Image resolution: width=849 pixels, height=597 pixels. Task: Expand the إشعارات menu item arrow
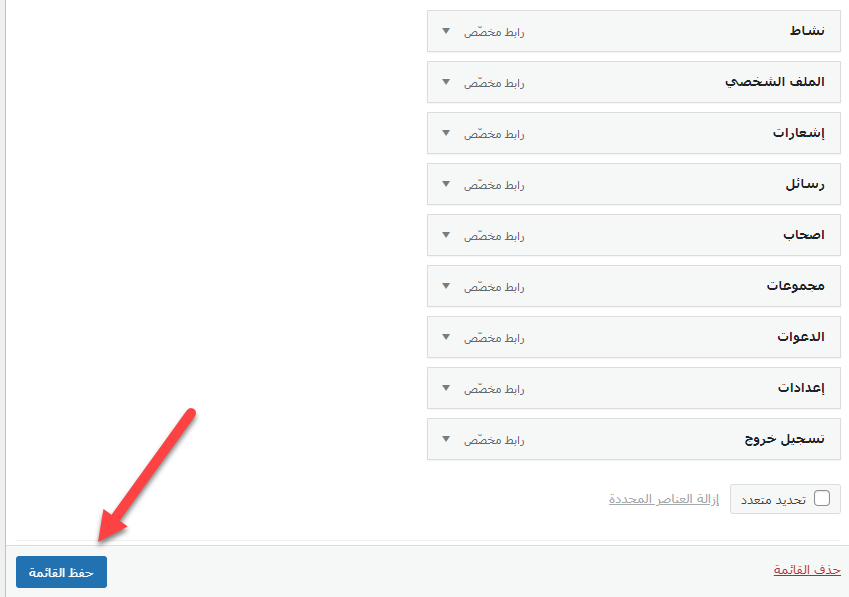pos(446,133)
